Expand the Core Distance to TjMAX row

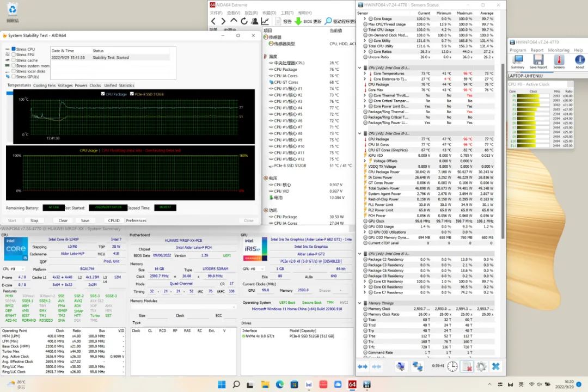click(x=364, y=79)
